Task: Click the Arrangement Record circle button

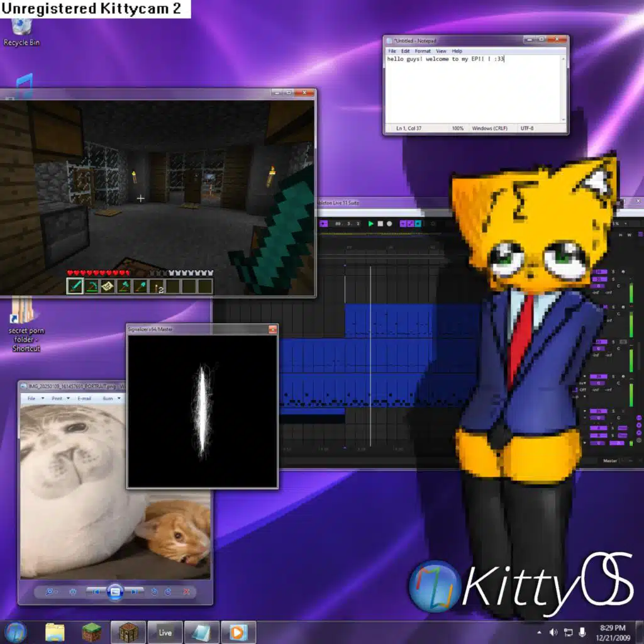Action: pyautogui.click(x=389, y=223)
